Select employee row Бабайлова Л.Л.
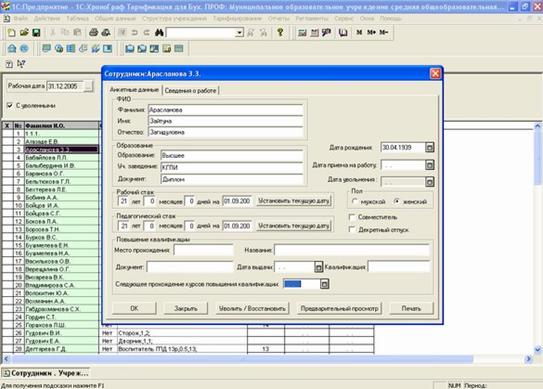This screenshot has width=543, height=389. 61,158
